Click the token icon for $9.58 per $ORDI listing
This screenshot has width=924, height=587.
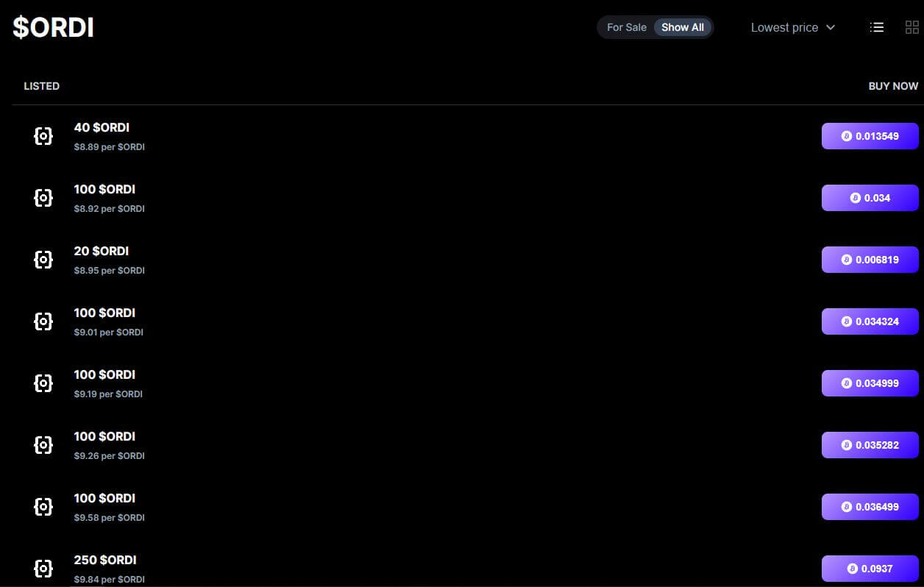(x=43, y=507)
